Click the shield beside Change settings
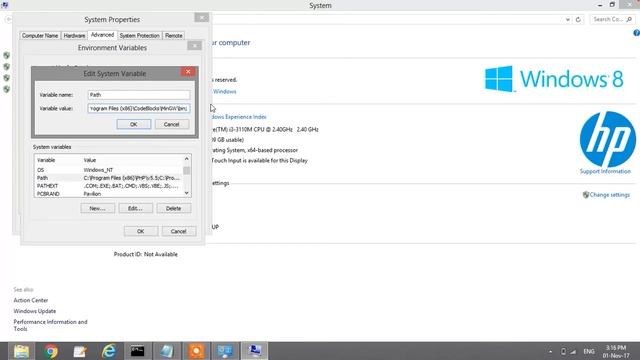640x360 pixels. pos(586,195)
